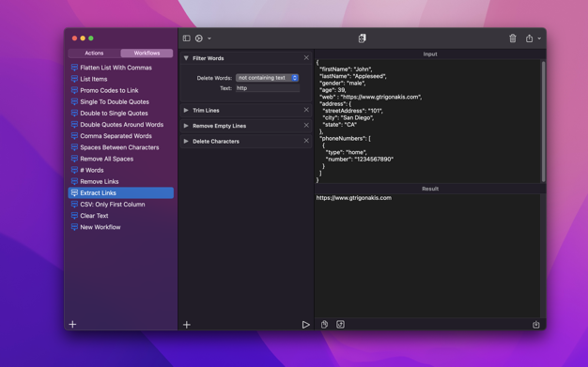Add new workflow with sidebar plus button
Viewport: 588px width, 367px height.
72,324
